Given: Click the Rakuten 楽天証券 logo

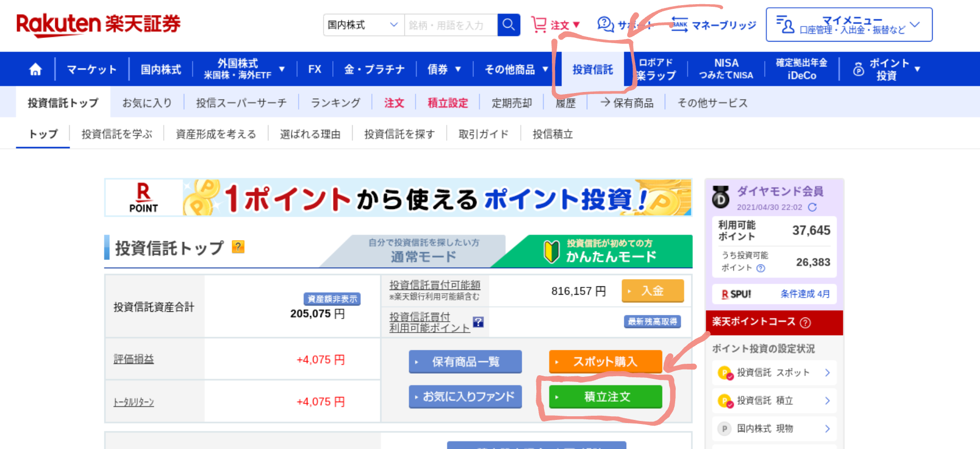Looking at the screenshot, I should 98,24.
